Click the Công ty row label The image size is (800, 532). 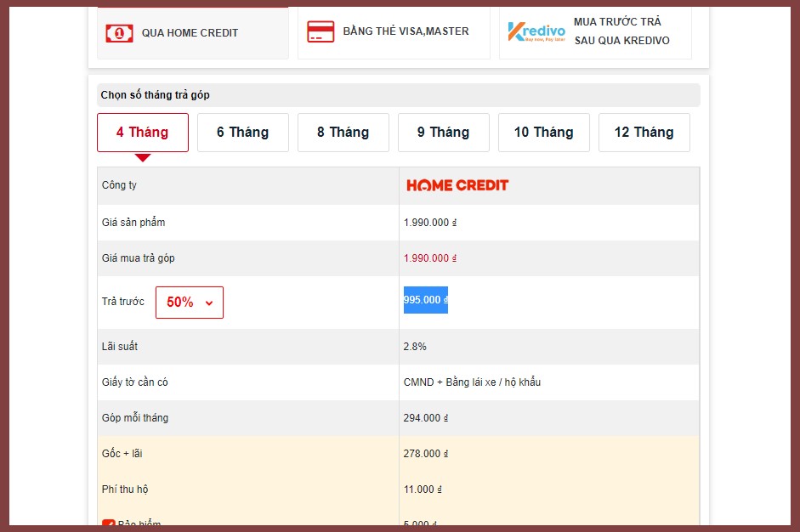[x=119, y=185]
